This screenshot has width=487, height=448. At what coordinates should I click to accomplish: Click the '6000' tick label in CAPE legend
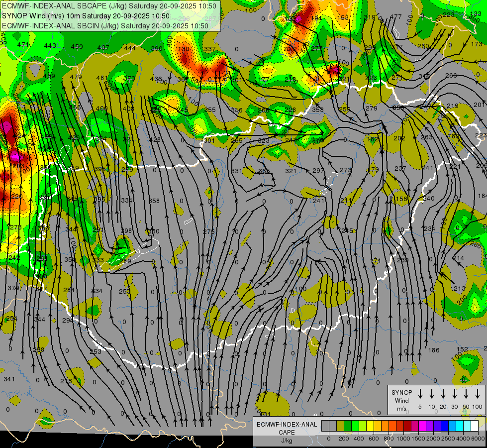pyautogui.click(x=479, y=439)
